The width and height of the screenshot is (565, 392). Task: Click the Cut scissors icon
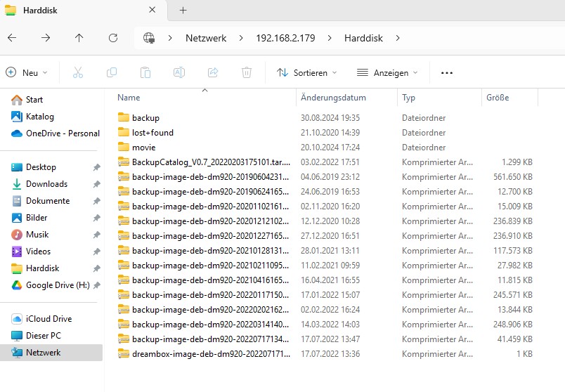pyautogui.click(x=78, y=72)
